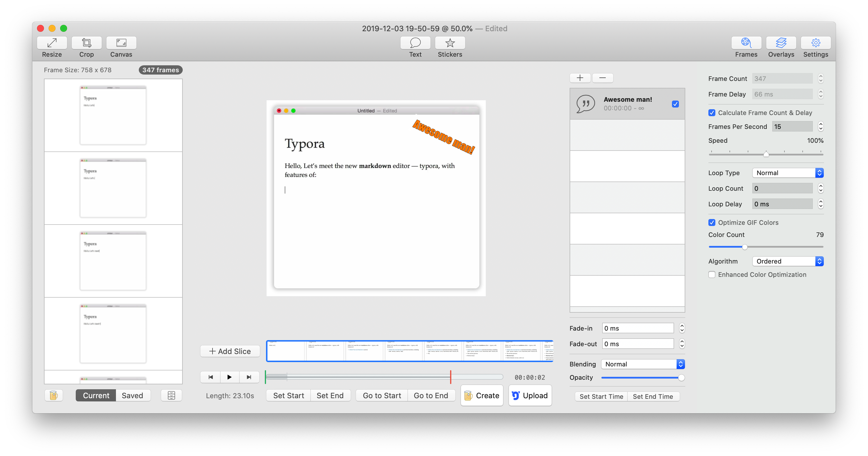Open the Stickers panel
This screenshot has width=868, height=456.
point(450,43)
